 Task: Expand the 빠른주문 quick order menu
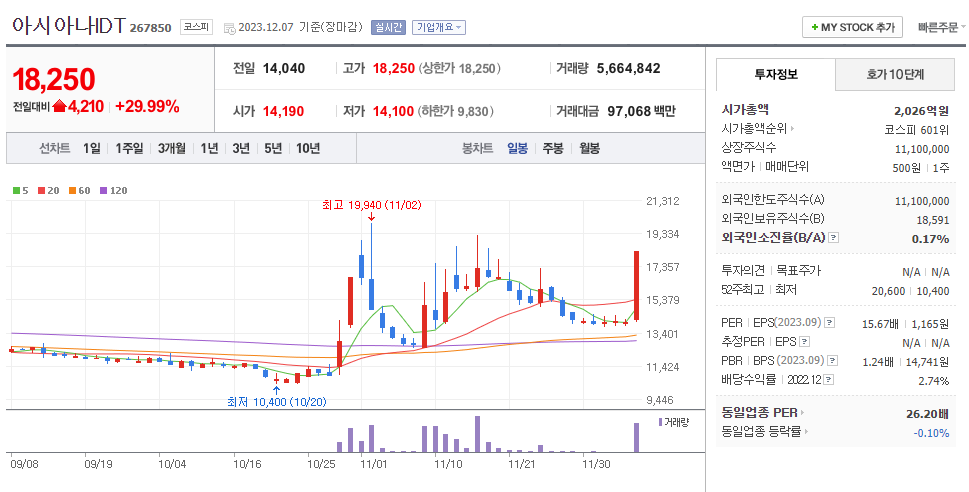(942, 27)
